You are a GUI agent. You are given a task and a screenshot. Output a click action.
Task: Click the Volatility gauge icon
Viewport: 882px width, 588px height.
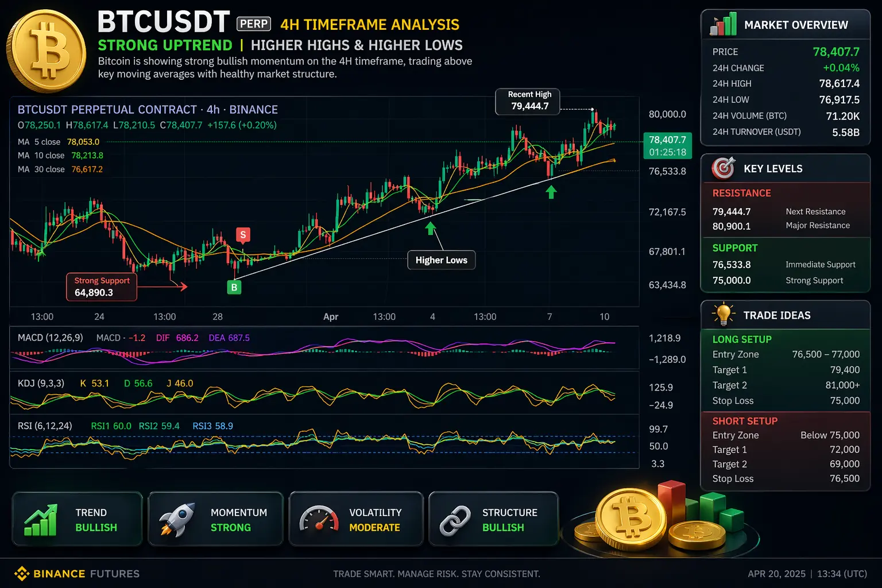pos(319,519)
